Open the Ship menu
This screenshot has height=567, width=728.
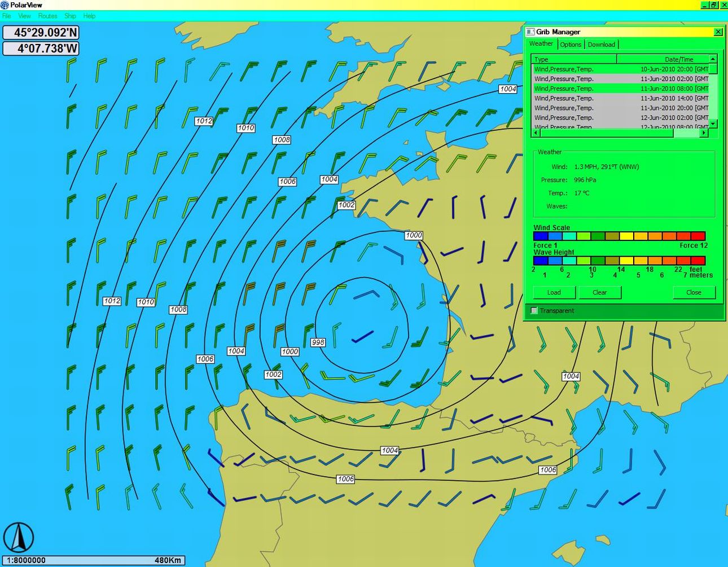click(x=70, y=16)
